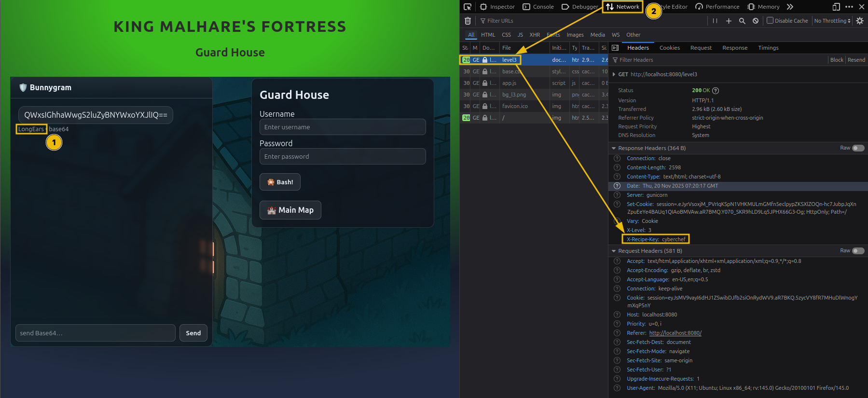
Task: Switch to the Cookies tab
Action: tap(669, 48)
